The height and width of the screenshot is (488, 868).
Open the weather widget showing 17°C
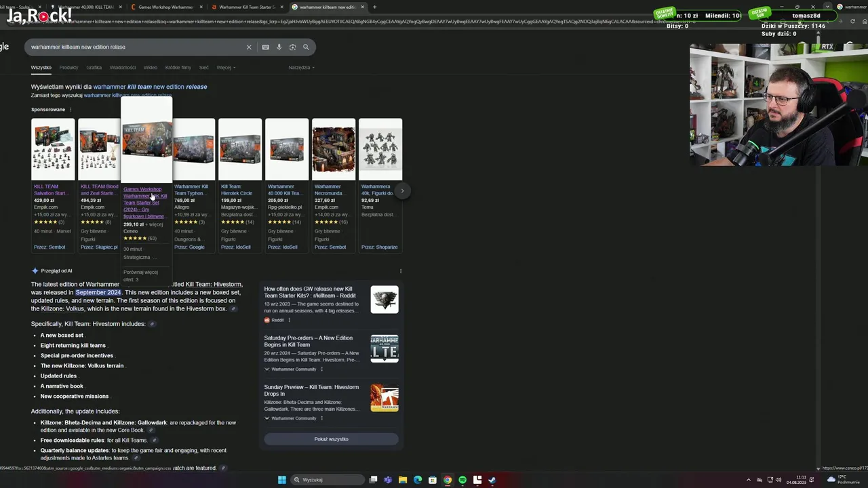click(x=844, y=479)
